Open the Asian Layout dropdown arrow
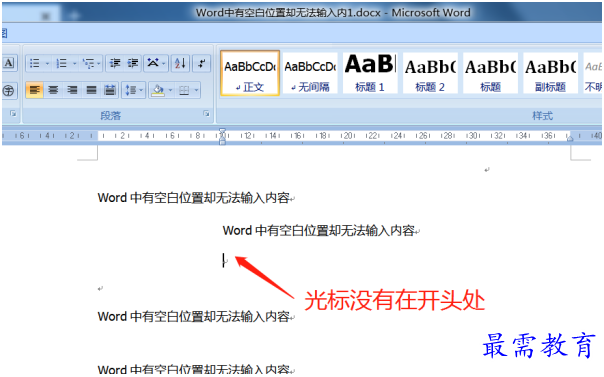The width and height of the screenshot is (604, 377). coord(164,63)
